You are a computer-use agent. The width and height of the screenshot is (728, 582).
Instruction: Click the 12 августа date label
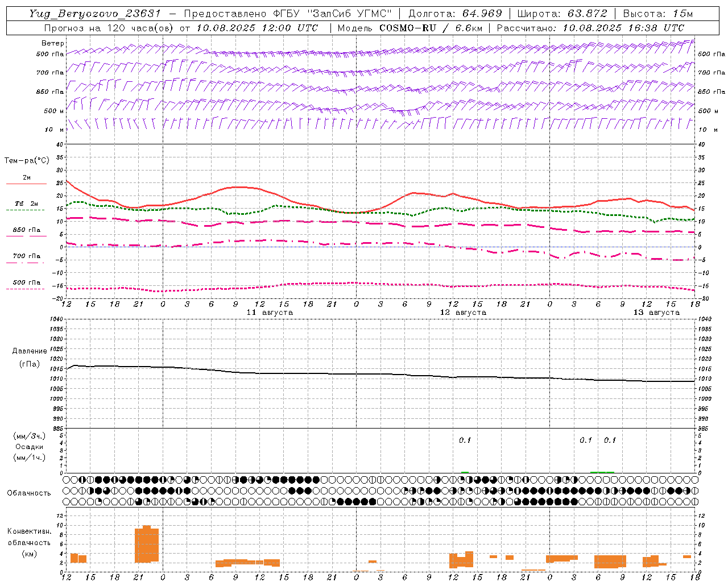point(463,313)
